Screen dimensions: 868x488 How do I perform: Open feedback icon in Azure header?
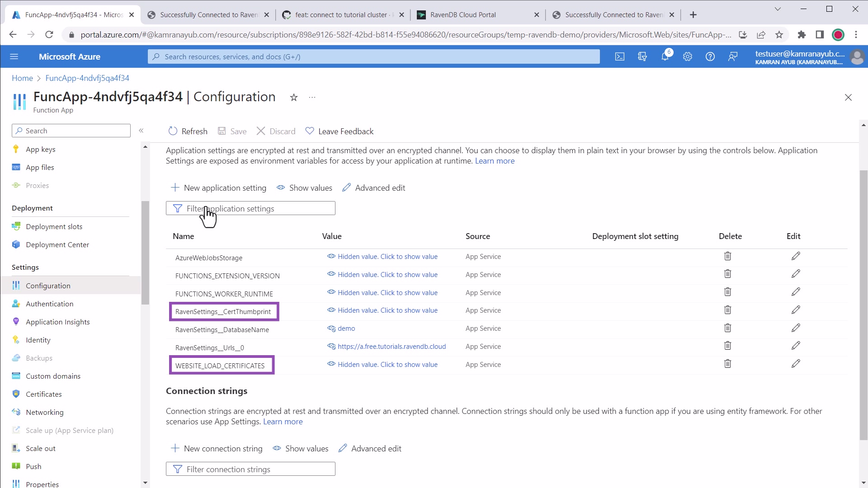(x=733, y=56)
